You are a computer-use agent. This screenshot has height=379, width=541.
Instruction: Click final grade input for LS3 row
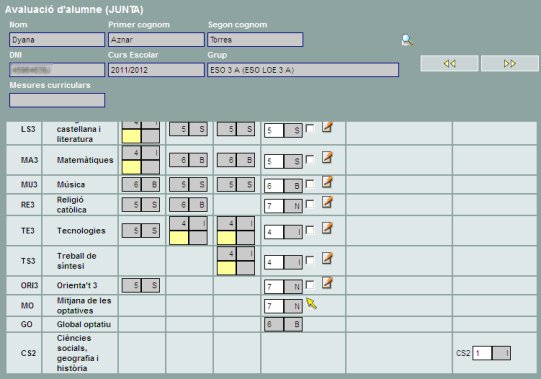click(x=274, y=131)
